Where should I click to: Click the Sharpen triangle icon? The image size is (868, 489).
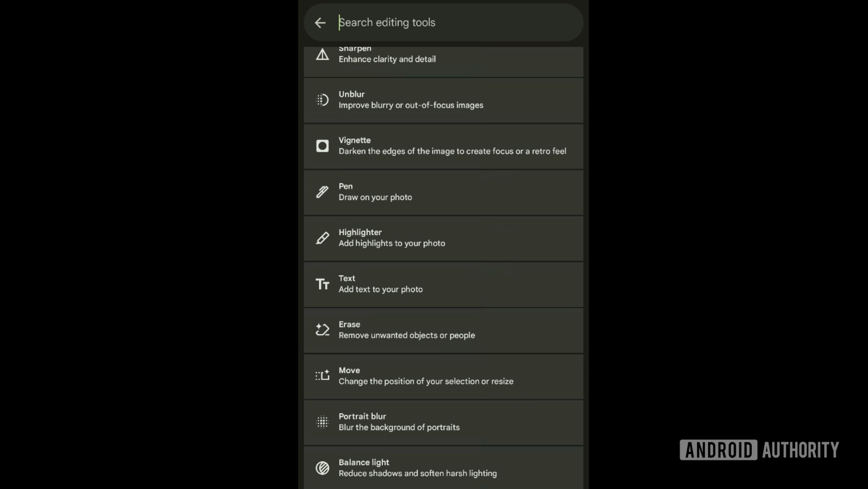(322, 55)
